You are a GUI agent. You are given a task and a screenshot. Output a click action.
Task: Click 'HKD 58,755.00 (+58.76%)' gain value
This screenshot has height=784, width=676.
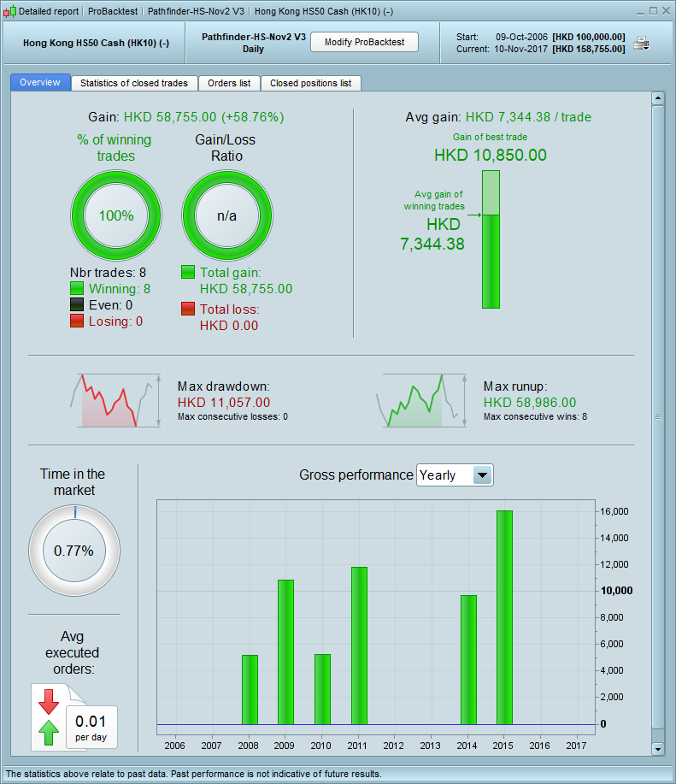204,117
